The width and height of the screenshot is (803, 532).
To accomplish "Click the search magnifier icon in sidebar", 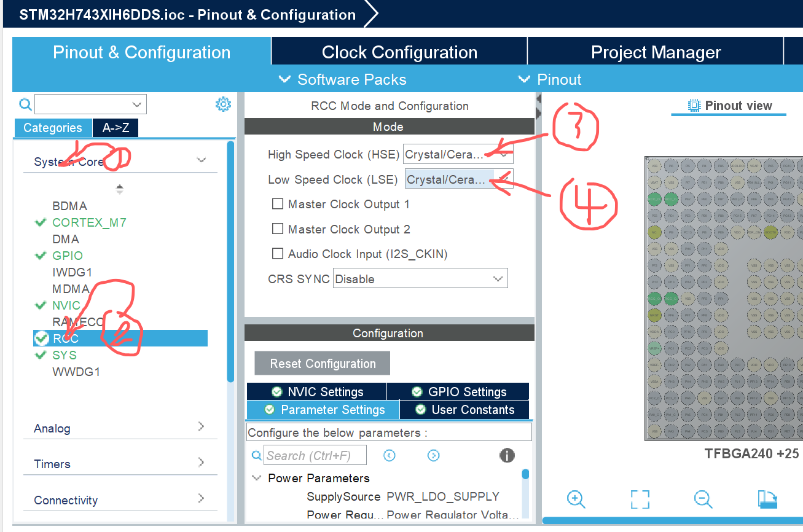I will pyautogui.click(x=25, y=104).
